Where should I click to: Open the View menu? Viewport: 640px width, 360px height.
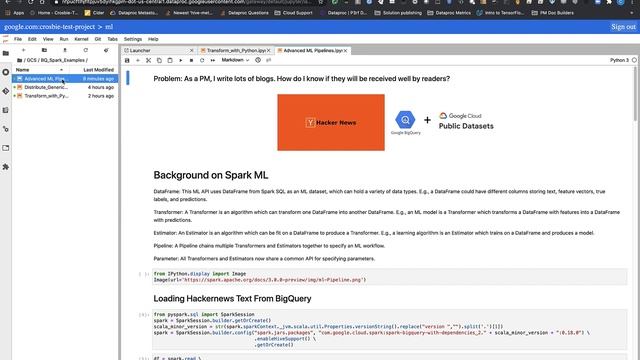point(48,39)
